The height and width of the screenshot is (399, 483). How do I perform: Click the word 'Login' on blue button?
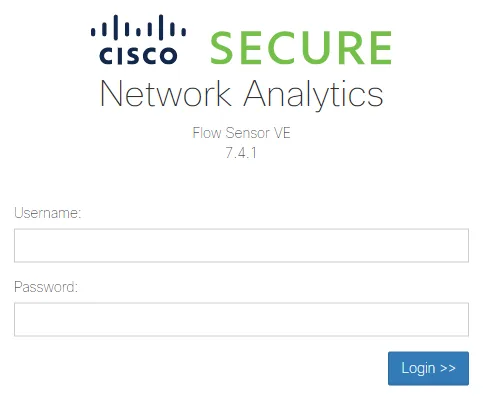coord(418,368)
